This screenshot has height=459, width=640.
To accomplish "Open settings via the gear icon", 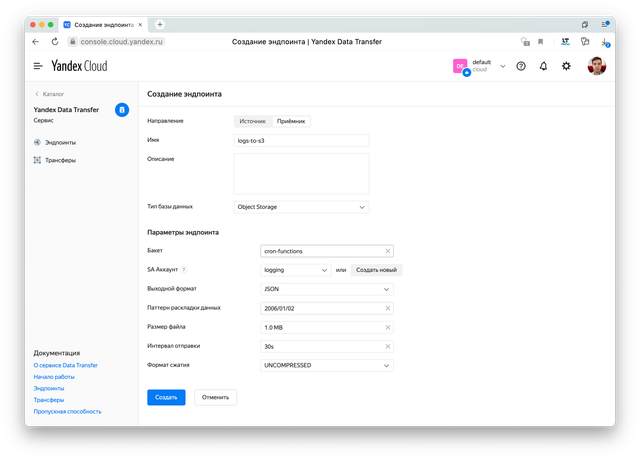I will (566, 66).
